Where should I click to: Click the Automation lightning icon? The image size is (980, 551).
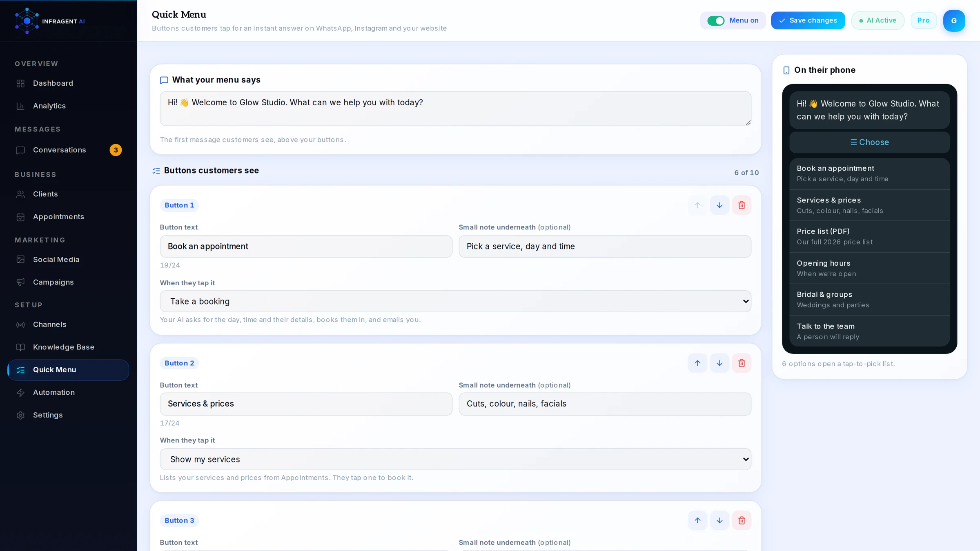pos(20,393)
